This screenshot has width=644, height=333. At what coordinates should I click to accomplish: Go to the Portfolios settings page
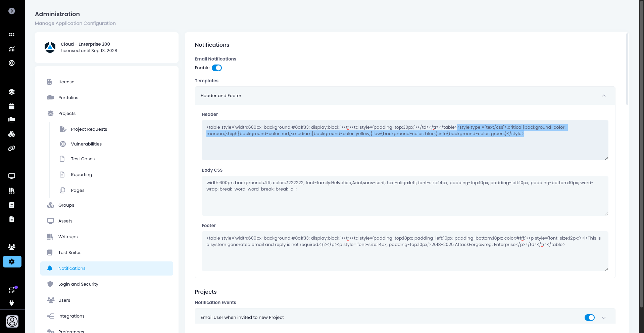point(68,98)
